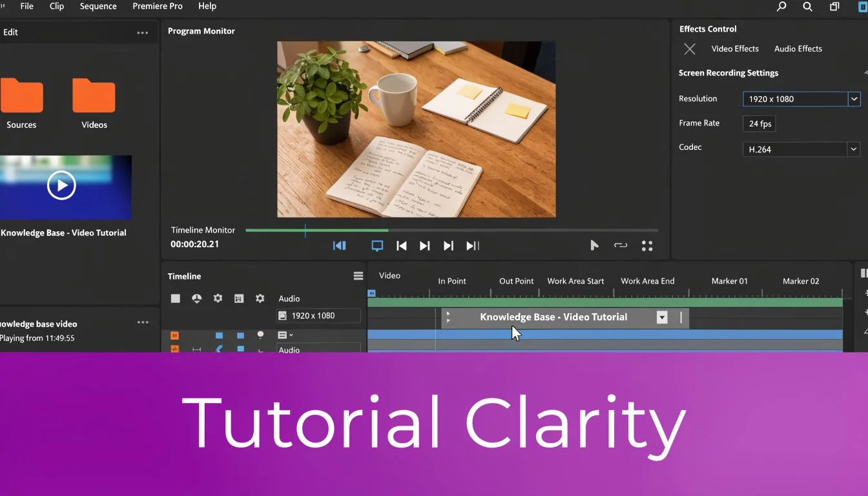Toggle the blue monitor display icon
Image resolution: width=868 pixels, height=496 pixels.
[377, 245]
